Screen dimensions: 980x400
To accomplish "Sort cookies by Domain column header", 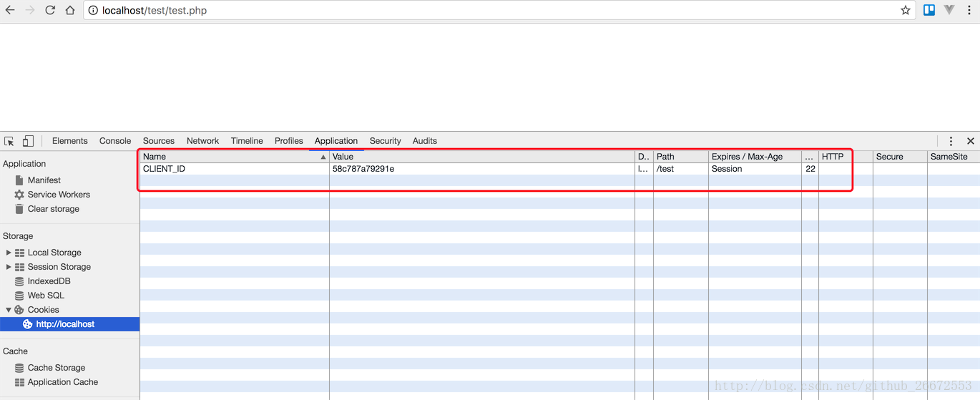I will click(x=644, y=157).
